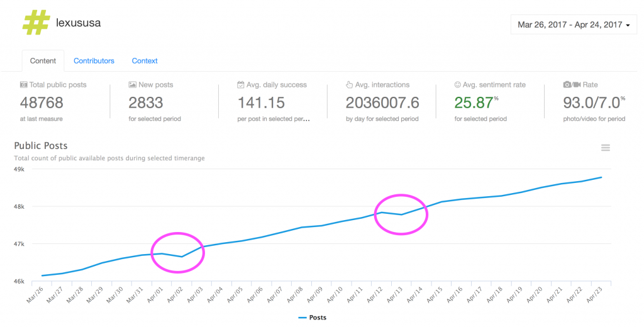Click the camera/video icon beside Rate
The width and height of the screenshot is (644, 327).
[x=572, y=85]
